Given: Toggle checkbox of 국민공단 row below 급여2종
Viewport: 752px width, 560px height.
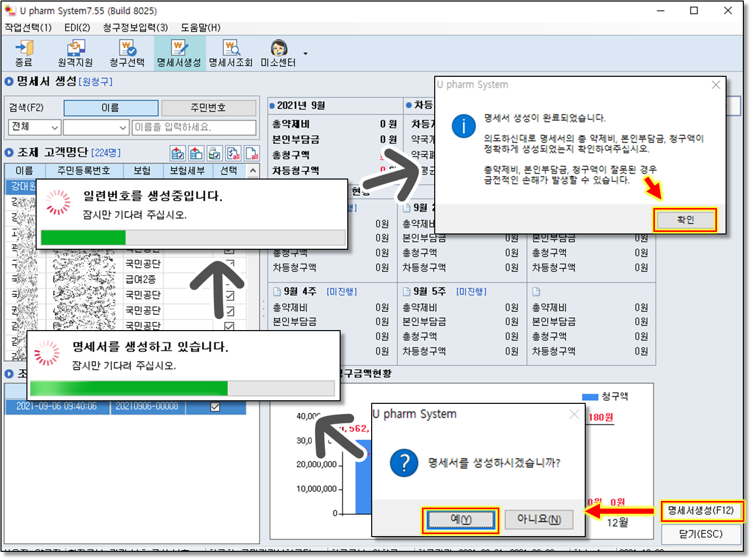Looking at the screenshot, I should 229,296.
